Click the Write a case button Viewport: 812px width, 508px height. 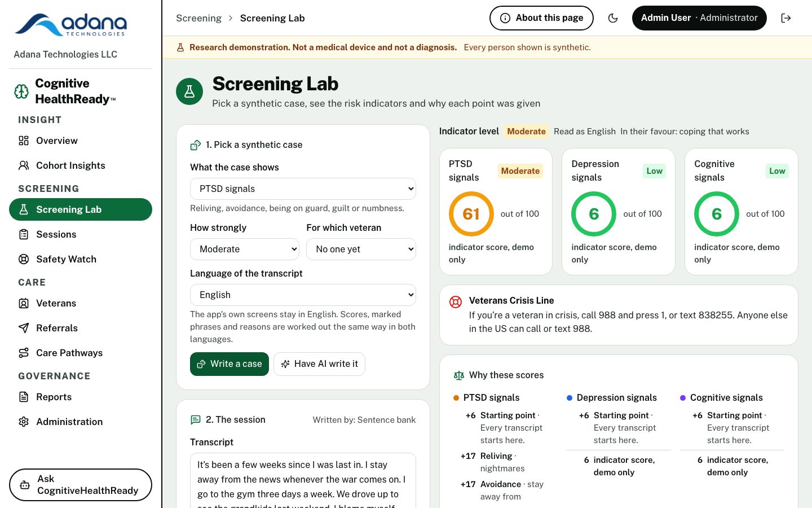230,364
